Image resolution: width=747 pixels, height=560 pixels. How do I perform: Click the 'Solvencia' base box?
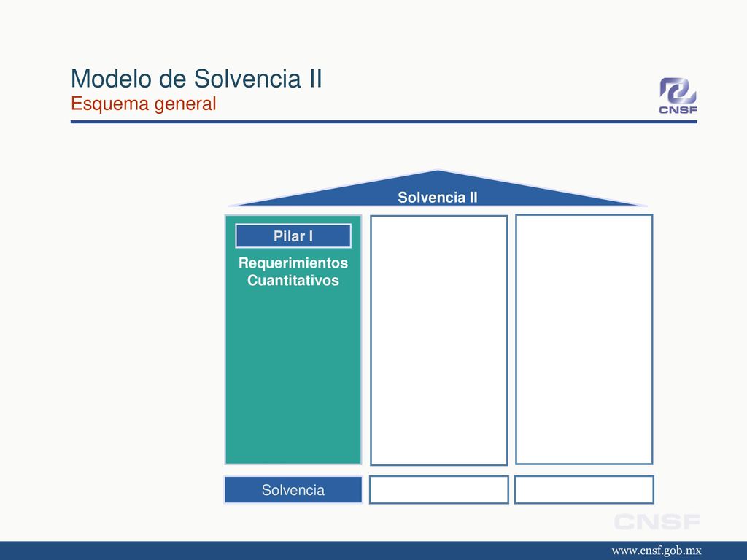click(293, 489)
